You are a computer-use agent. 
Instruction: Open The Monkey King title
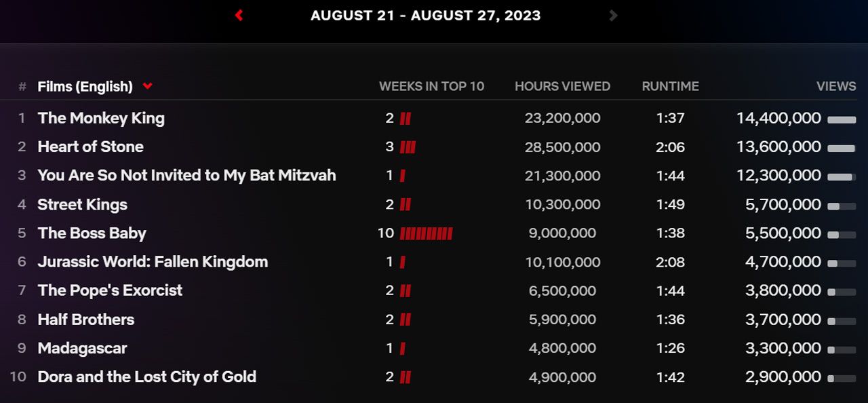pos(101,118)
